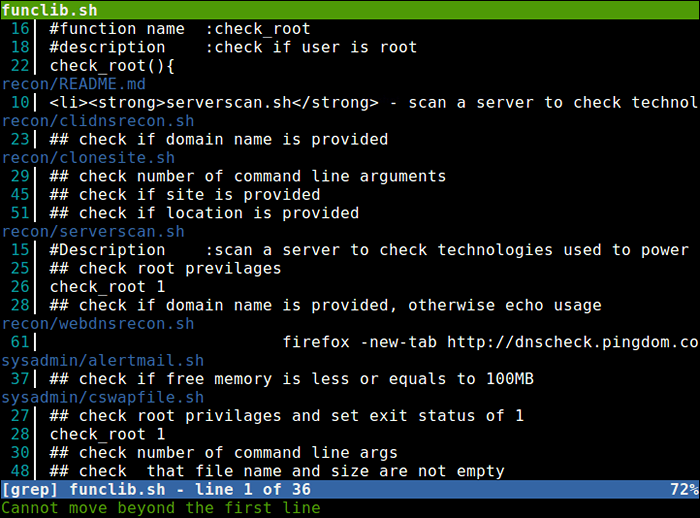
Task: Click line 16 with #function name :check_root
Action: click(x=180, y=29)
